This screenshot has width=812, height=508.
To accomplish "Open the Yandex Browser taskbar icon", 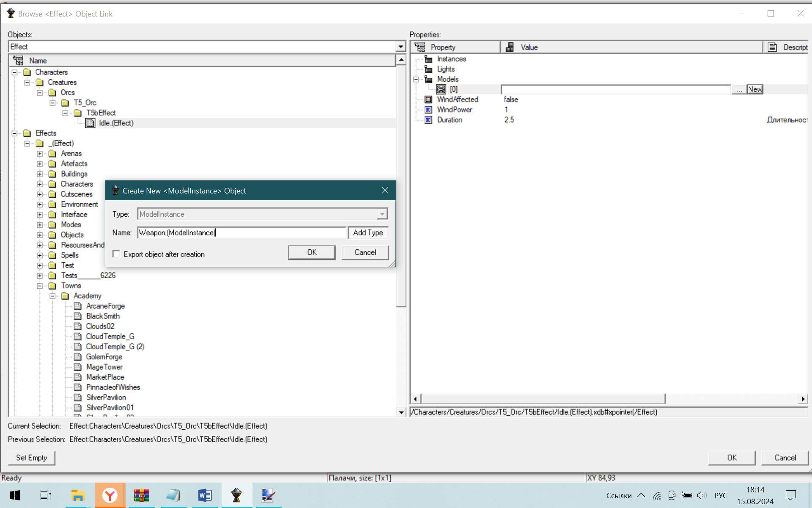I will 110,495.
